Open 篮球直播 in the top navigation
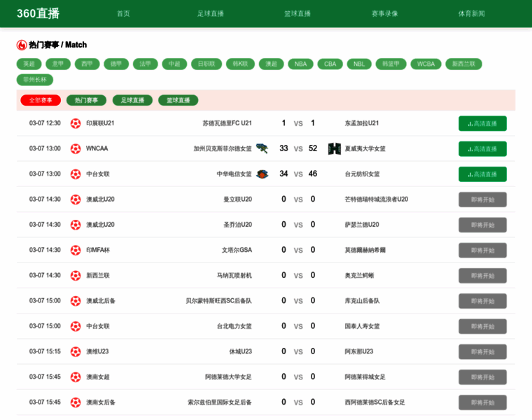The image size is (532, 420). [x=297, y=13]
